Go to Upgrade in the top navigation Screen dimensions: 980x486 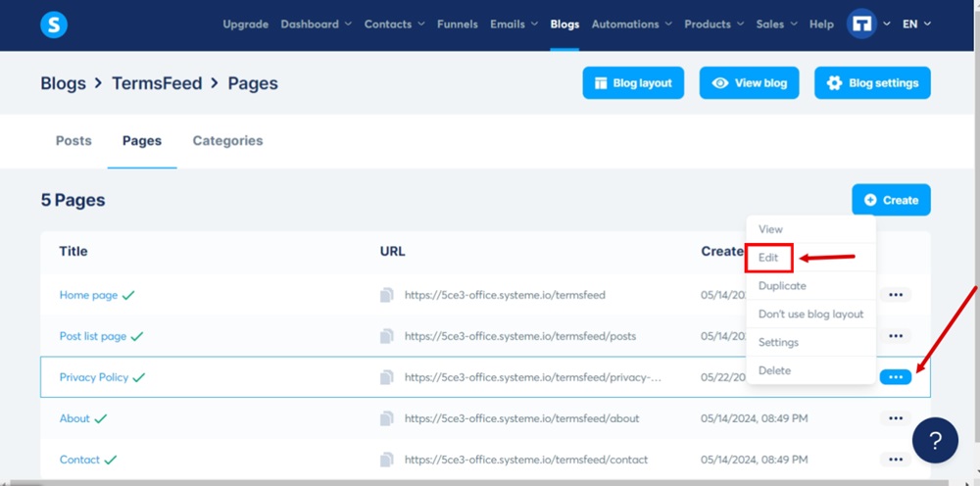246,24
